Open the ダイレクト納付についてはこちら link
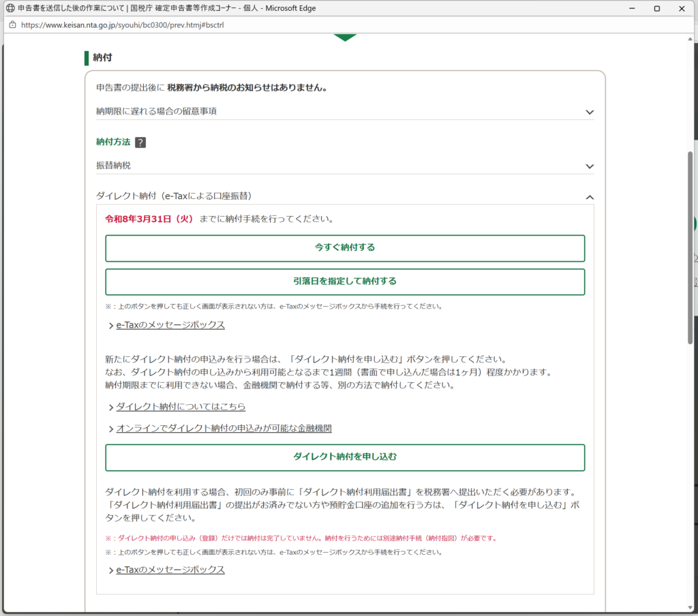698x616 pixels. tap(181, 407)
